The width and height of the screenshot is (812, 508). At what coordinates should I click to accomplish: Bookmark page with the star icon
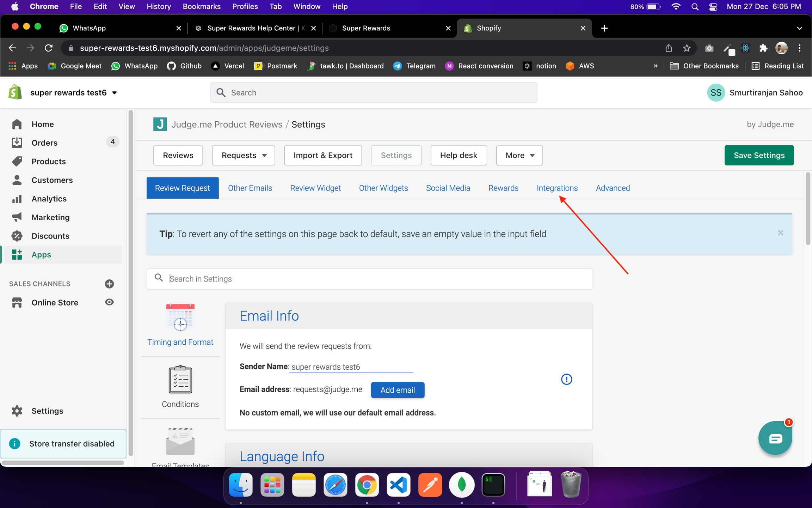tap(686, 48)
